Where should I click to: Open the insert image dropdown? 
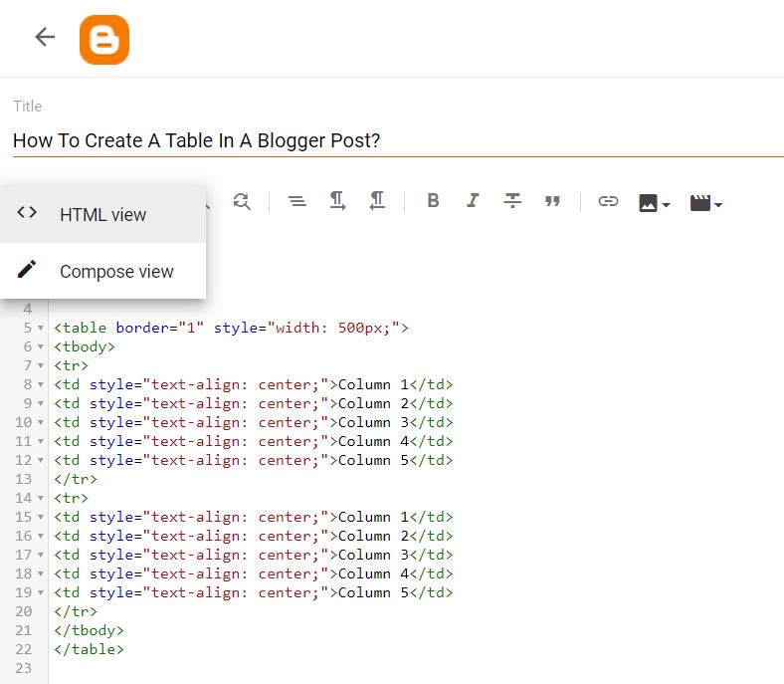654,203
